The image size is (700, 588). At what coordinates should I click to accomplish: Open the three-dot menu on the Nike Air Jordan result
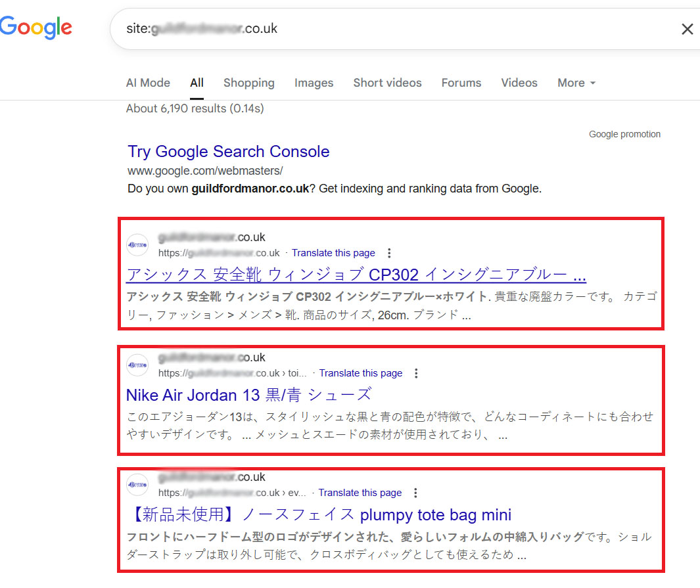click(417, 373)
